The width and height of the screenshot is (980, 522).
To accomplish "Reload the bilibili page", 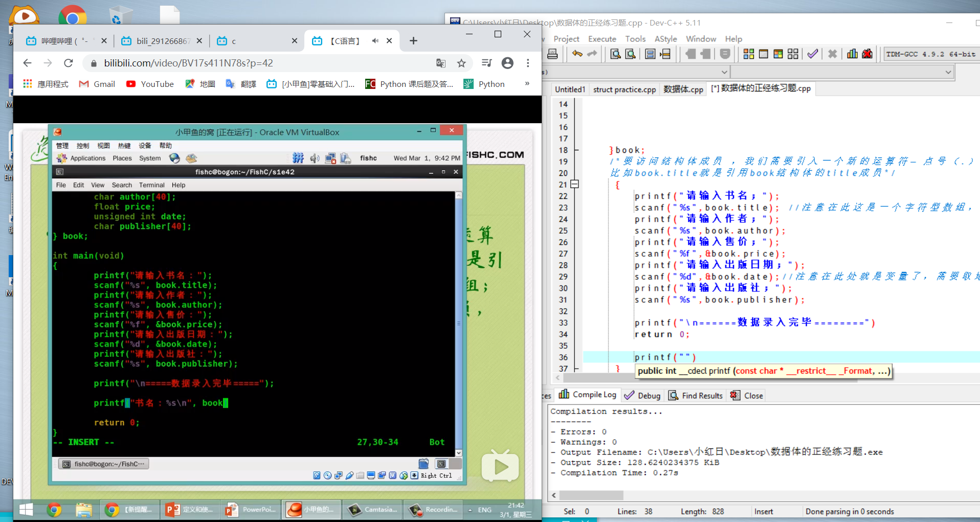I will (68, 63).
